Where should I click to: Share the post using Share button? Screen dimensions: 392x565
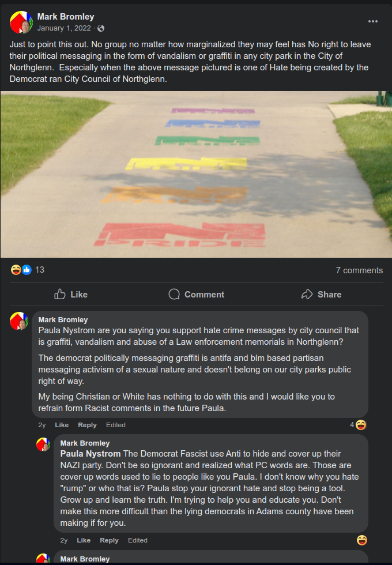(322, 295)
